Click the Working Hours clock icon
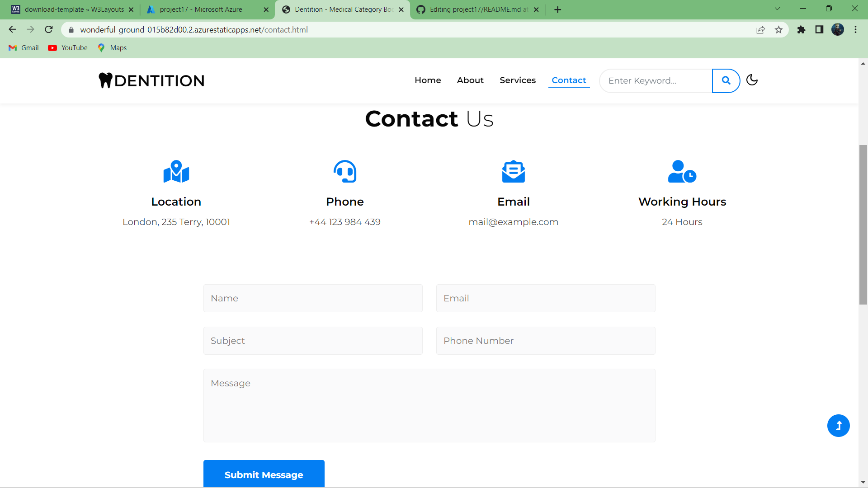 [682, 171]
